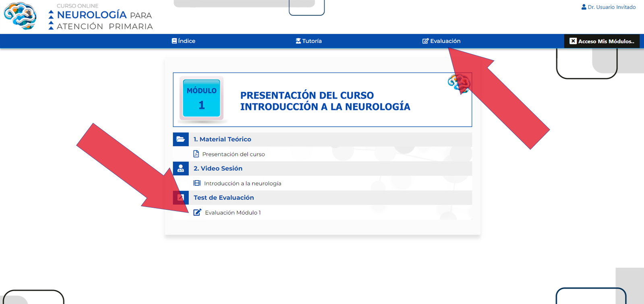This screenshot has width=644, height=304.
Task: Click the X icon in Acceso Mis Módulos
Action: [x=573, y=41]
